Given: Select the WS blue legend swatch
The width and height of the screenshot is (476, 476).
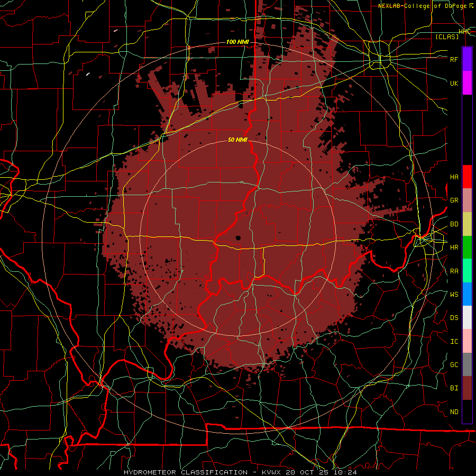Looking at the screenshot, I should [467, 294].
